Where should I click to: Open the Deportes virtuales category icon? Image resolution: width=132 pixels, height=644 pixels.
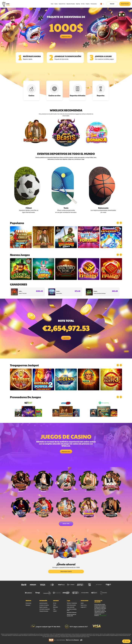(x=77, y=88)
